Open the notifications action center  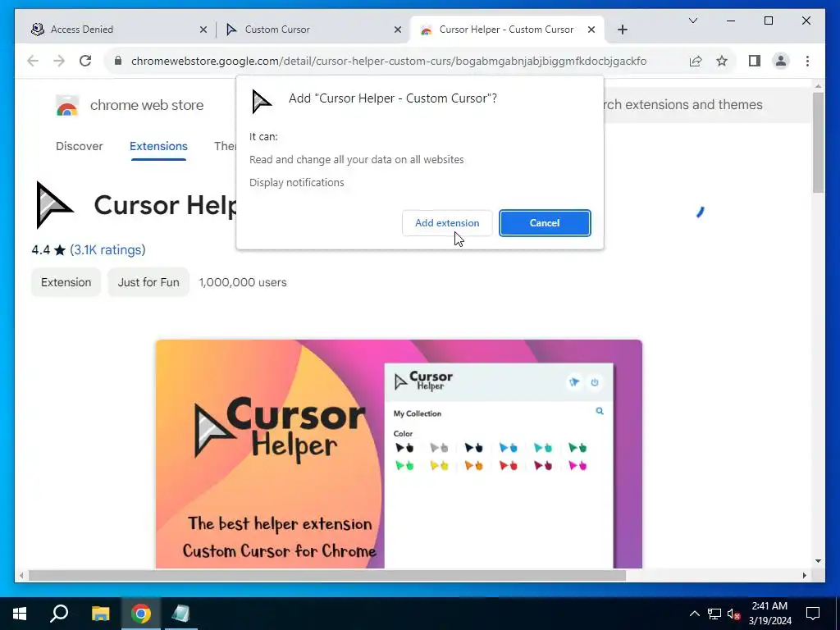(813, 614)
